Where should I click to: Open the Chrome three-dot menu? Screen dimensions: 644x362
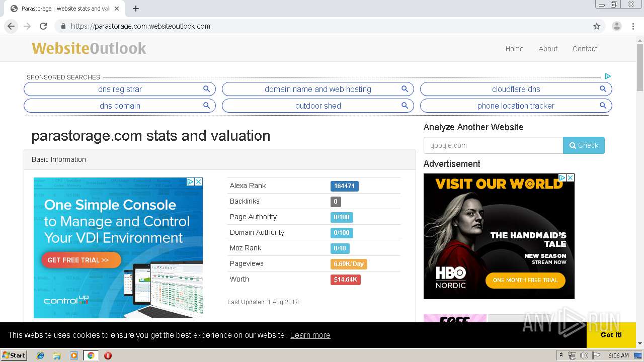(x=633, y=26)
